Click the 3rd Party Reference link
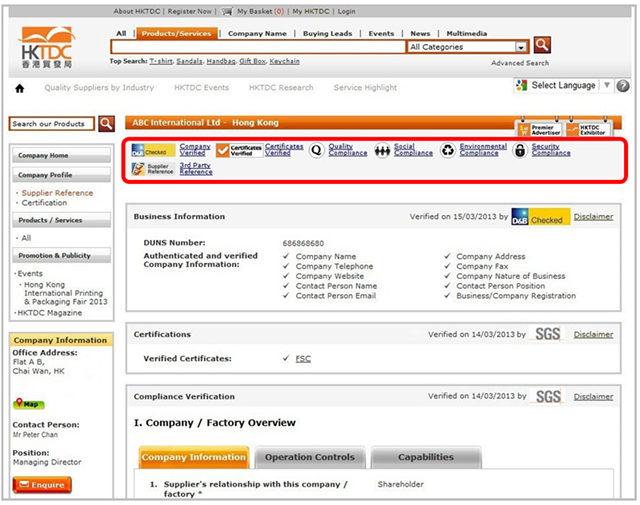The image size is (640, 505). (x=196, y=169)
